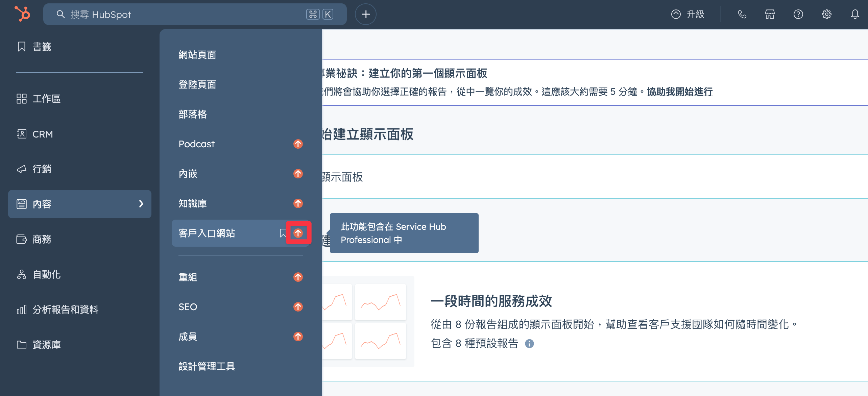Viewport: 868px width, 396px height.
Task: Click the workflow icon beside 自動化
Action: [x=22, y=274]
